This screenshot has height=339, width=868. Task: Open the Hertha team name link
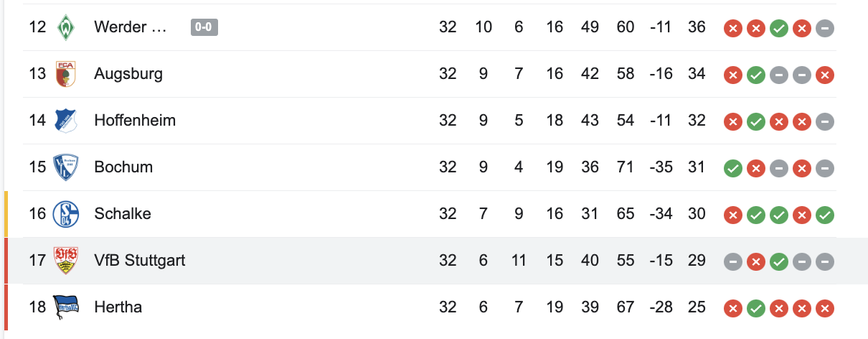(x=118, y=307)
